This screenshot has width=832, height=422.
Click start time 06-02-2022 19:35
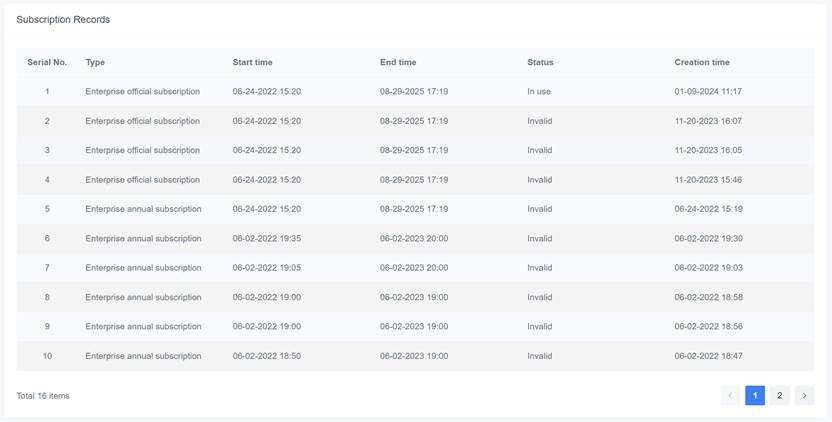(267, 239)
